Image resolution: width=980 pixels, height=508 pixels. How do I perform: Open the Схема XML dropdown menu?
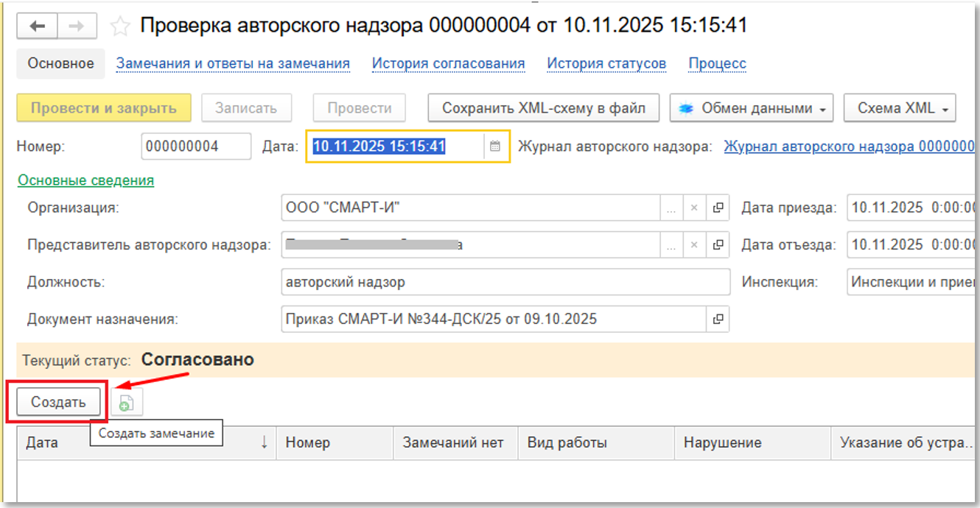[x=899, y=108]
